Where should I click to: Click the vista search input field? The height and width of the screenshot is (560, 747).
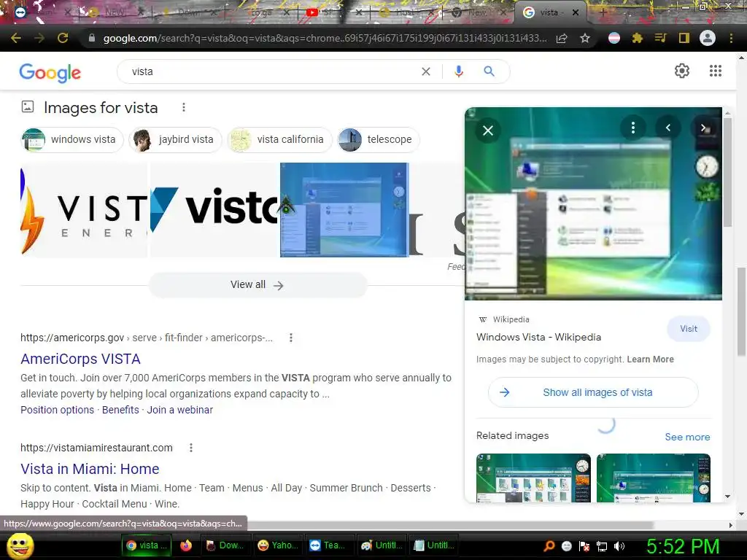[274, 71]
